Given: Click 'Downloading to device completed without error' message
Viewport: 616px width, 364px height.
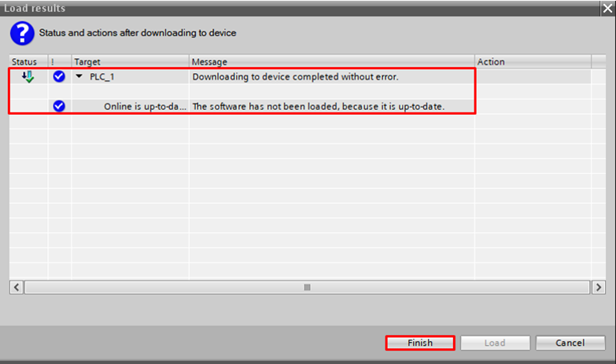Looking at the screenshot, I should (x=295, y=77).
